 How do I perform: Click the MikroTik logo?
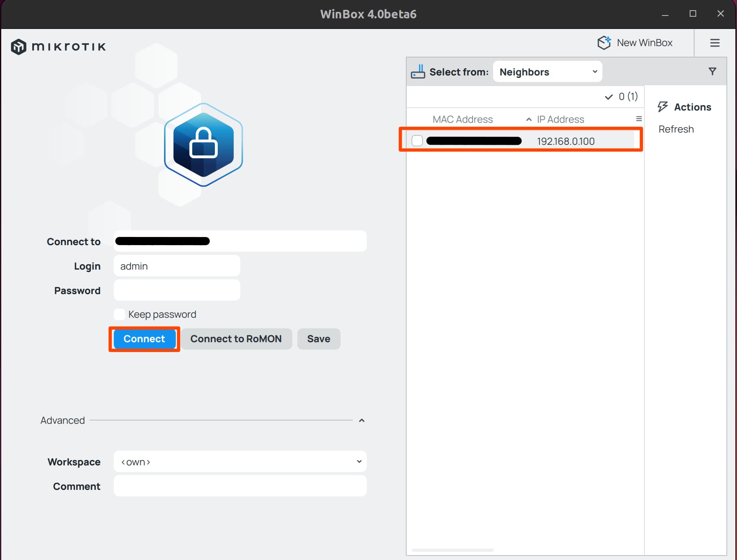click(58, 46)
